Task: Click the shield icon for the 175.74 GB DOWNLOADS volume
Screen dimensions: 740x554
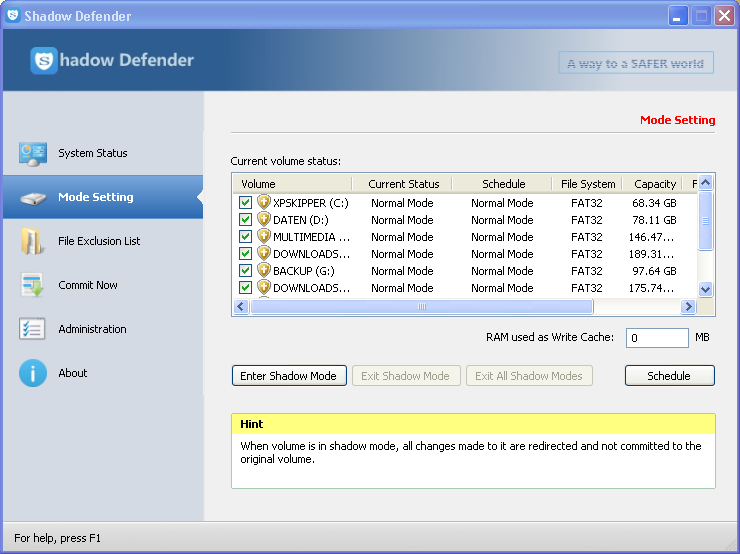Action: point(264,287)
